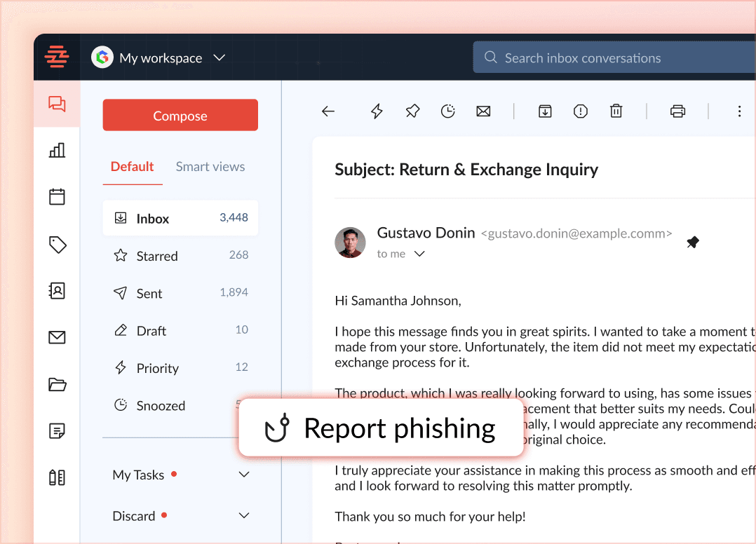Open the tags sidebar icon
The image size is (756, 544).
58,244
